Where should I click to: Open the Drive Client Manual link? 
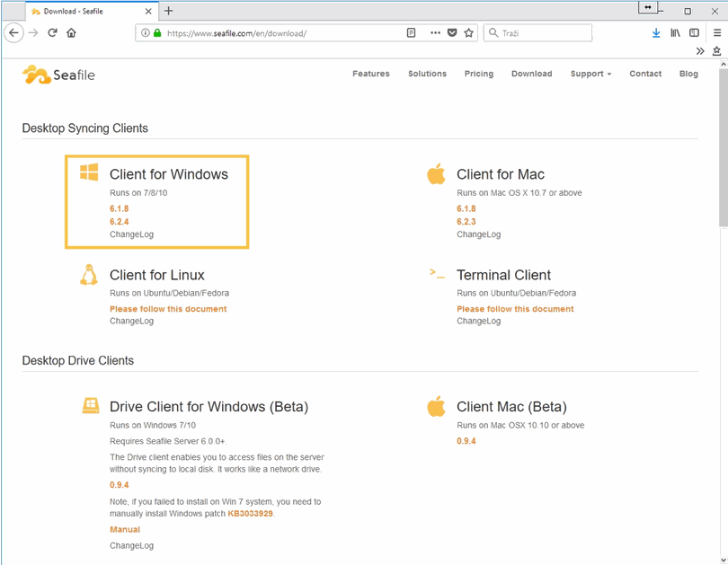tap(125, 529)
